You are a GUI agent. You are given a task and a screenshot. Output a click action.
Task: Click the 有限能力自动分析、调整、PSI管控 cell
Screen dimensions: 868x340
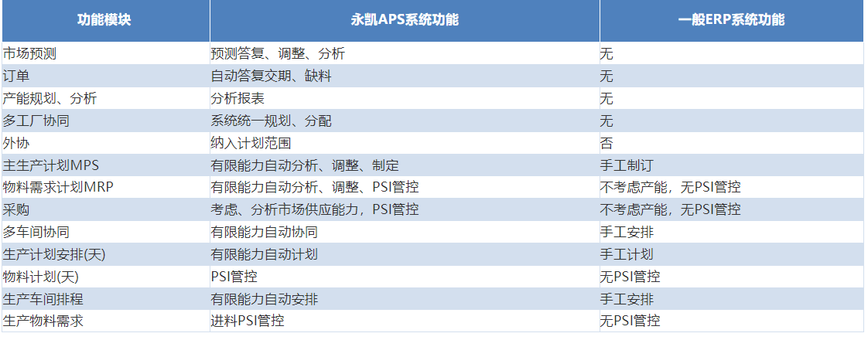405,188
